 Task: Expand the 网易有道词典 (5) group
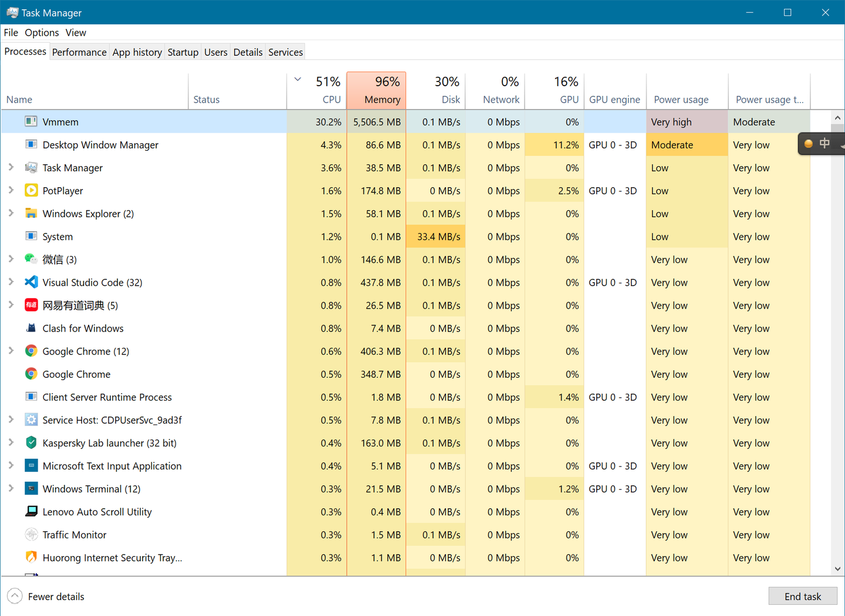click(x=11, y=304)
